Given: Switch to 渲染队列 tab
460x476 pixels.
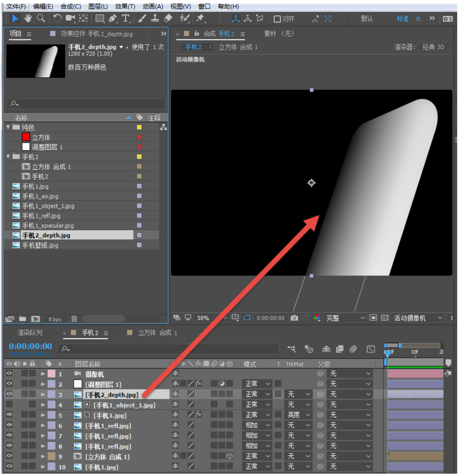Looking at the screenshot, I should [30, 332].
